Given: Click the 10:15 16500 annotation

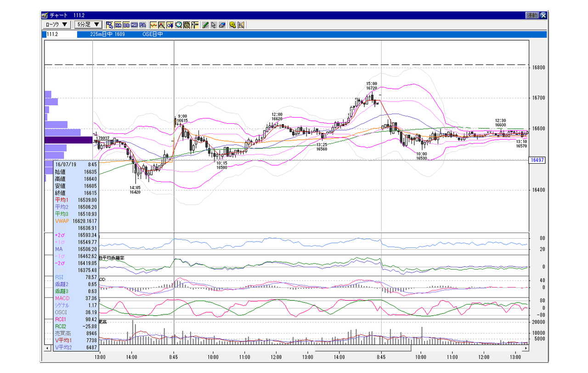Looking at the screenshot, I should pyautogui.click(x=222, y=165).
